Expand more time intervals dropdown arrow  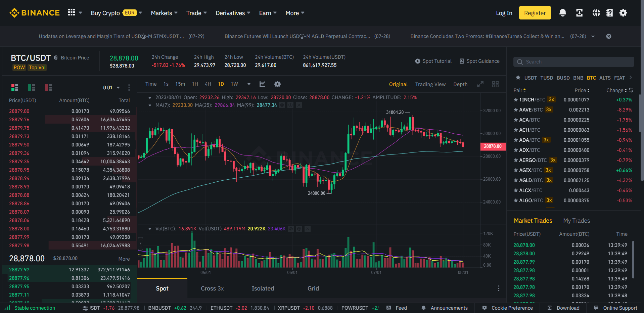tap(249, 84)
